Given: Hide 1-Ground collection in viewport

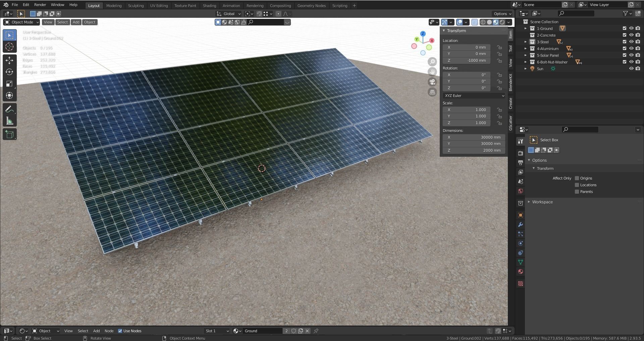Looking at the screenshot, I should coord(631,29).
